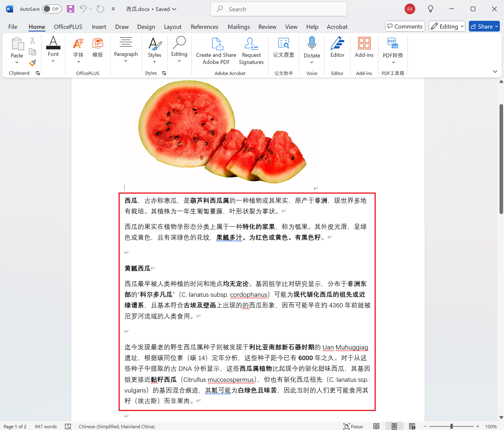
Task: Click inside the Search box
Action: 278,9
